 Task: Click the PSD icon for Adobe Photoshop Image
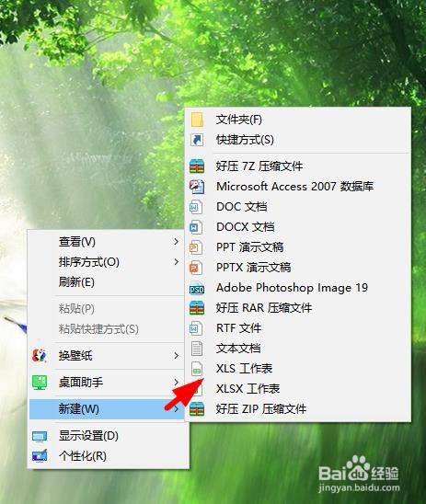(x=197, y=289)
